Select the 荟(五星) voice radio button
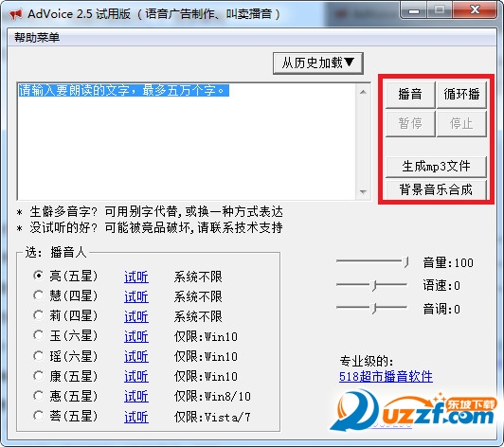This screenshot has height=447, width=504. pyautogui.click(x=38, y=416)
